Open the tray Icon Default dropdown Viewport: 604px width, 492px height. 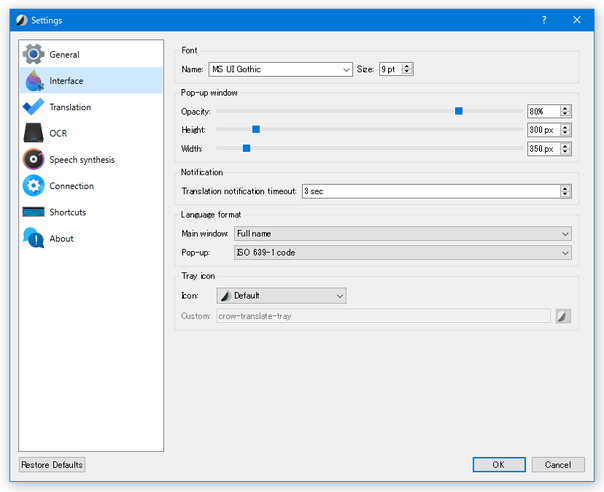pyautogui.click(x=281, y=296)
